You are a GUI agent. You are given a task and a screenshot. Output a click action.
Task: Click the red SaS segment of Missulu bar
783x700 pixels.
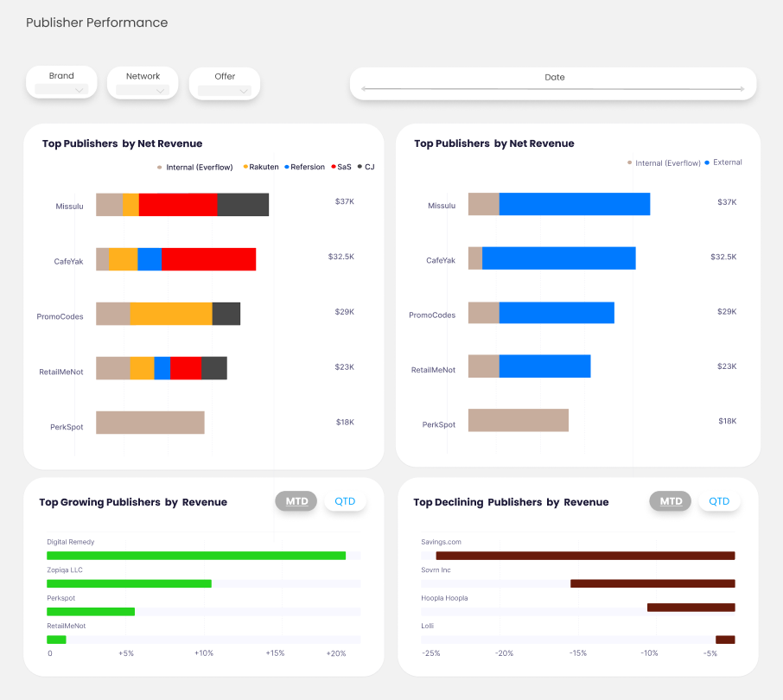click(178, 205)
